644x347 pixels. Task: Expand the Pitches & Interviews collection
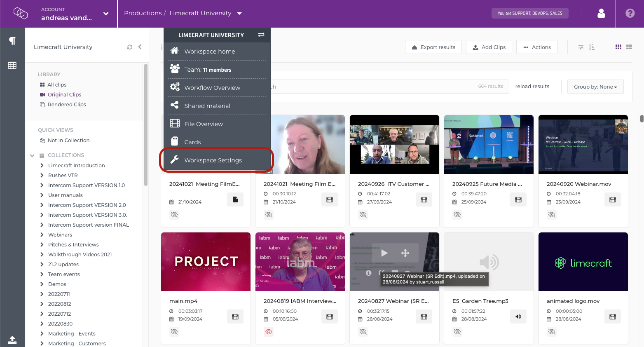pos(42,244)
